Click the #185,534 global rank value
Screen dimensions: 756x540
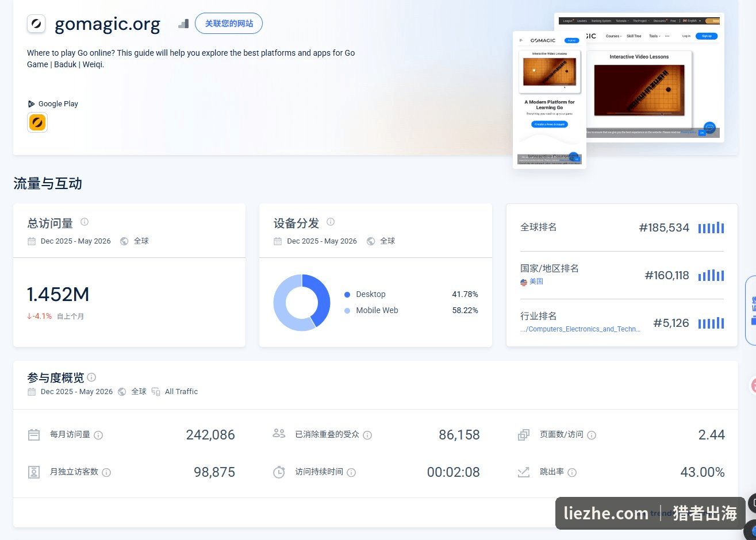(x=664, y=227)
